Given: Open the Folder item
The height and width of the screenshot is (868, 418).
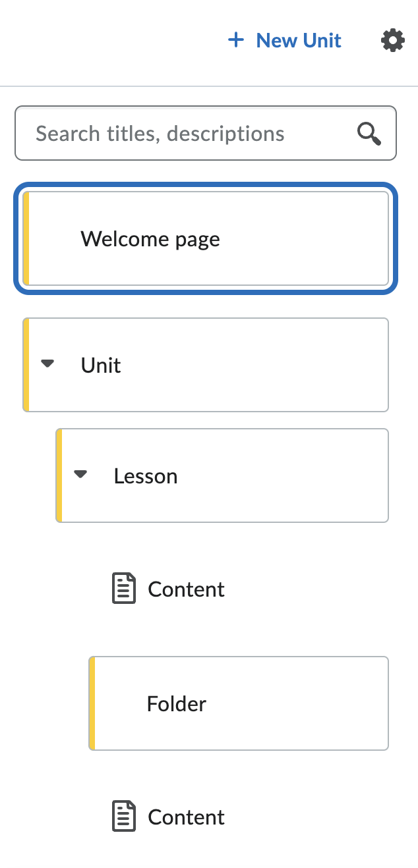Looking at the screenshot, I should (177, 704).
